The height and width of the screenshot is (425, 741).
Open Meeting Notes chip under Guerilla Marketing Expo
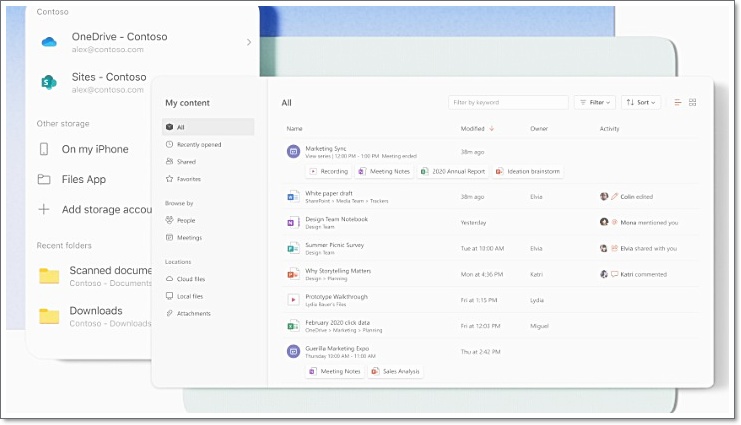point(335,372)
